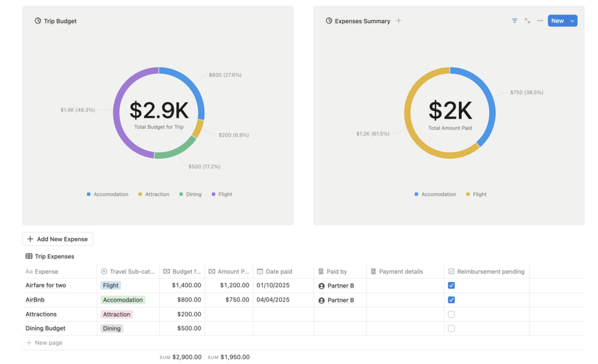The width and height of the screenshot is (598, 364).
Task: Click the Dining legend swatch in Trip Budget
Action: pyautogui.click(x=181, y=194)
